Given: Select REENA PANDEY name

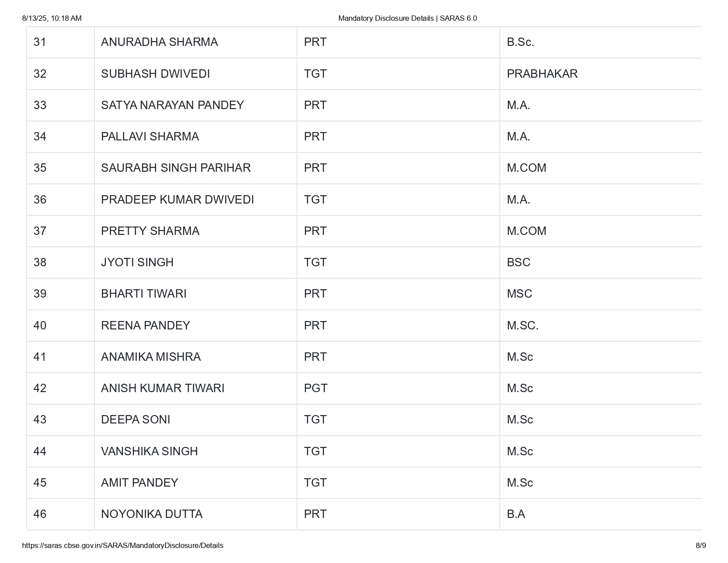Looking at the screenshot, I should 146,325.
